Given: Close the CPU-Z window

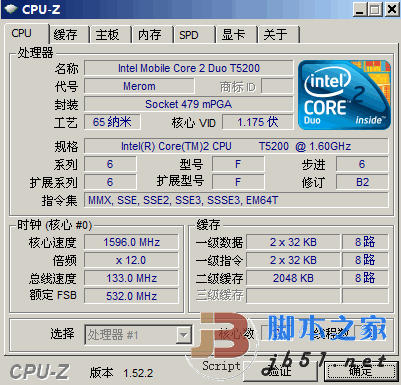Looking at the screenshot, I should click(392, 9).
